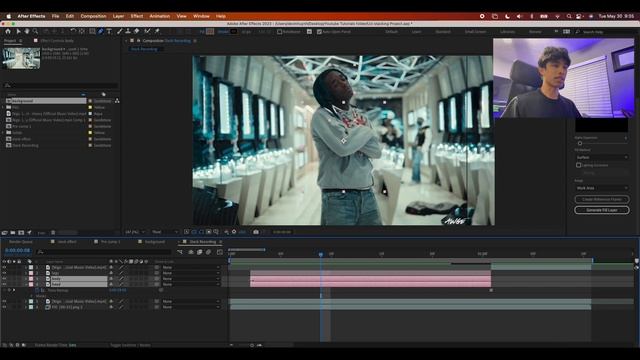
Task: Open the Composition menu
Action: click(93, 16)
